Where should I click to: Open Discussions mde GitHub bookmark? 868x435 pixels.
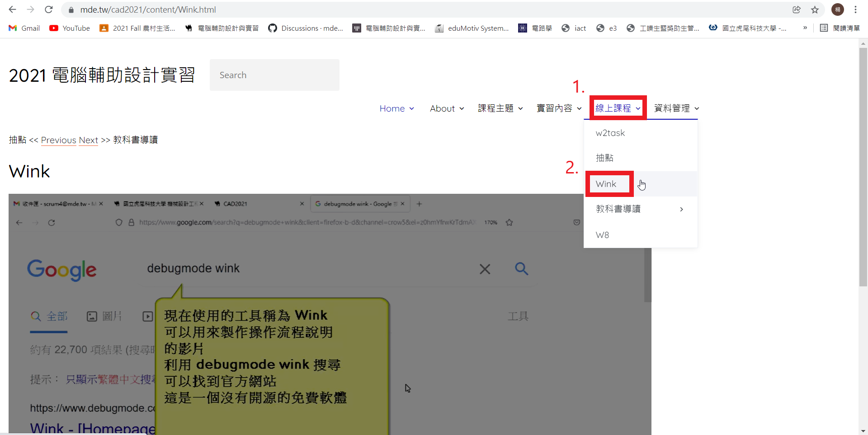tap(306, 28)
